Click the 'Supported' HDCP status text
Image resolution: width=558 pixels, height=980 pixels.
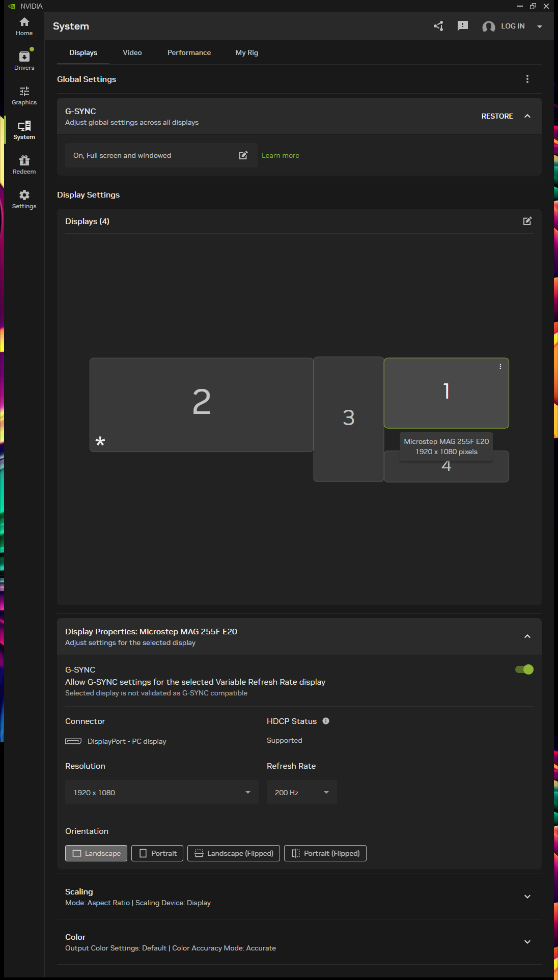[285, 740]
